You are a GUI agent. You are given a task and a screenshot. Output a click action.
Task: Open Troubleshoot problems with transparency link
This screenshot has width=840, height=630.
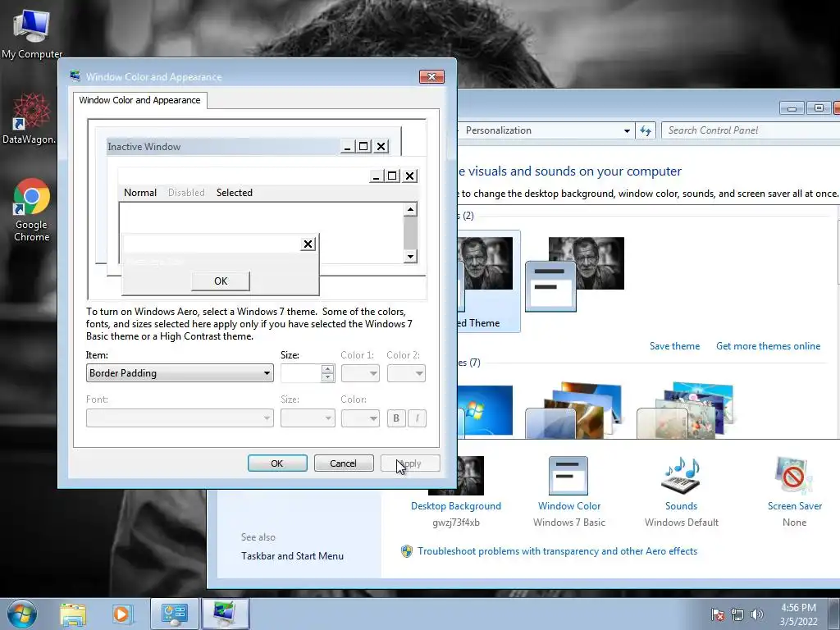coord(557,551)
